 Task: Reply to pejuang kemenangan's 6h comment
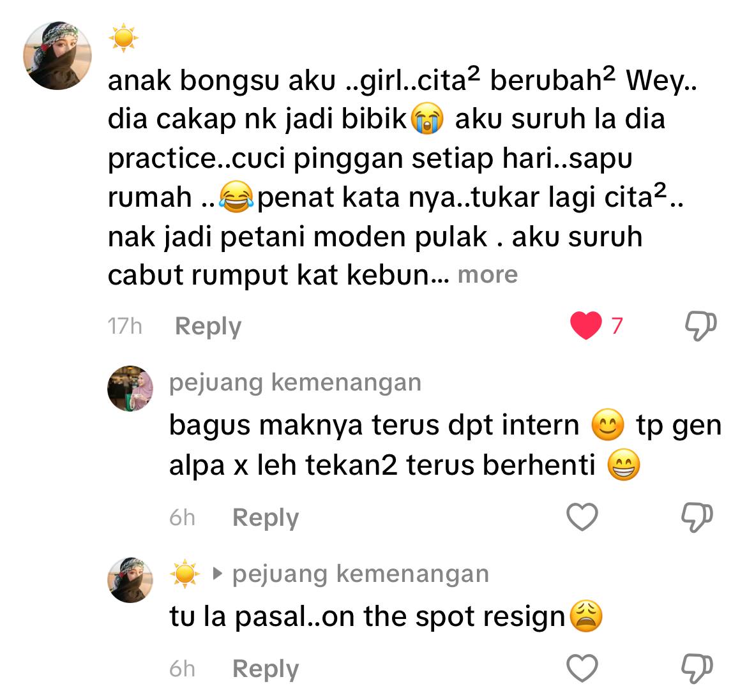coord(266,518)
